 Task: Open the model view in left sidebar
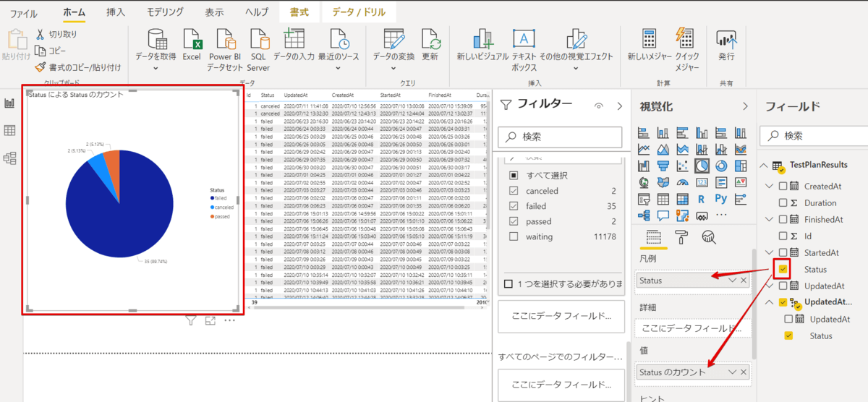click(x=10, y=158)
